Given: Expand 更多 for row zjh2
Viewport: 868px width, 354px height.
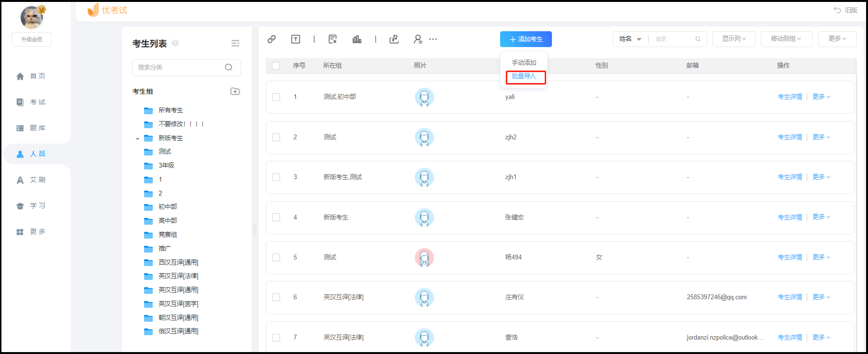Looking at the screenshot, I should tap(821, 137).
